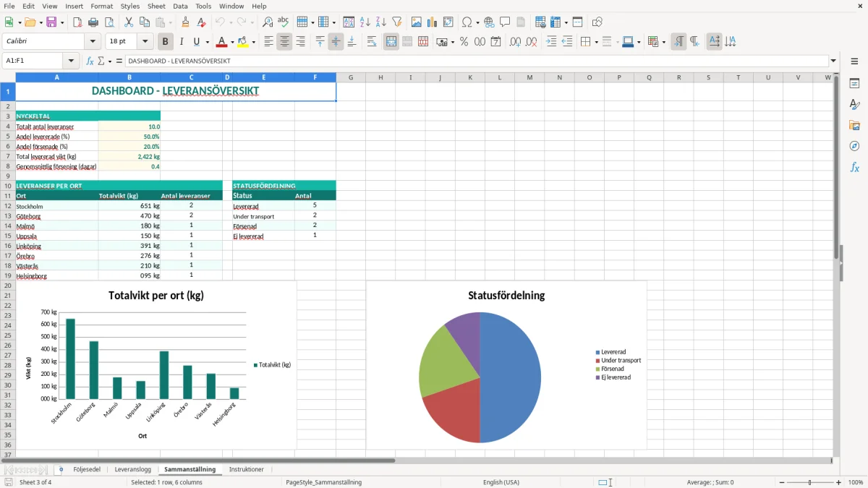The height and width of the screenshot is (488, 868).
Task: Open the Name Box dropdown arrow
Action: tap(71, 61)
